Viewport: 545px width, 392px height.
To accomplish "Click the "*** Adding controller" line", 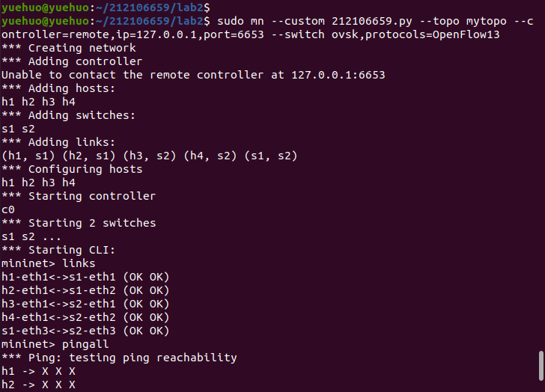I will (72, 61).
